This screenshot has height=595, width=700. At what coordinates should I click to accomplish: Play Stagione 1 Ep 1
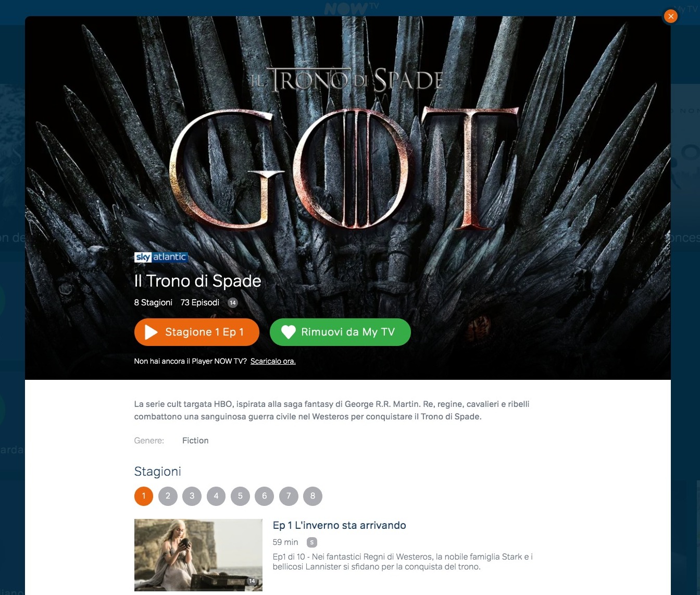(196, 332)
